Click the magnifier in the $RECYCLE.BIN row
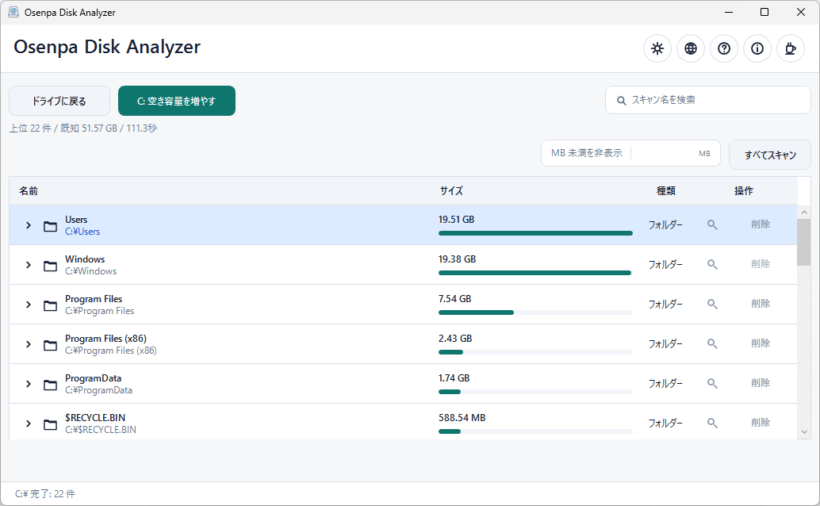820x506 pixels. (x=712, y=423)
